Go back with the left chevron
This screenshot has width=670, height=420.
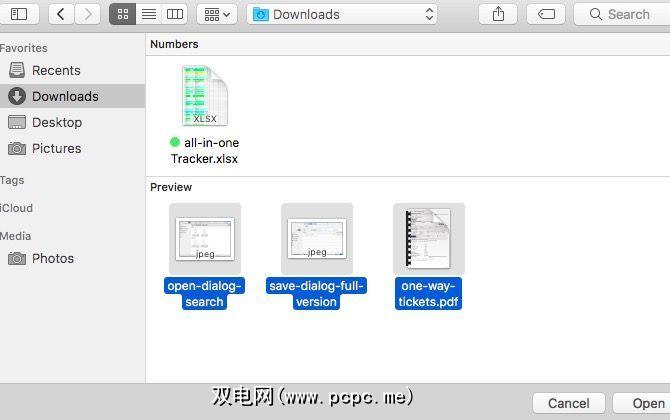click(61, 14)
